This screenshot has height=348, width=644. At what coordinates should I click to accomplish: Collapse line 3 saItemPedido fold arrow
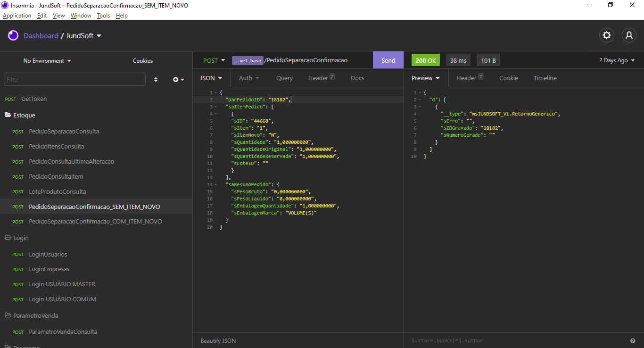tap(215, 107)
